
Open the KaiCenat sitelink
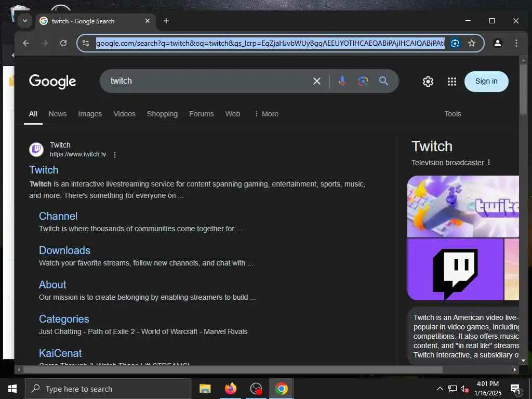click(x=60, y=353)
